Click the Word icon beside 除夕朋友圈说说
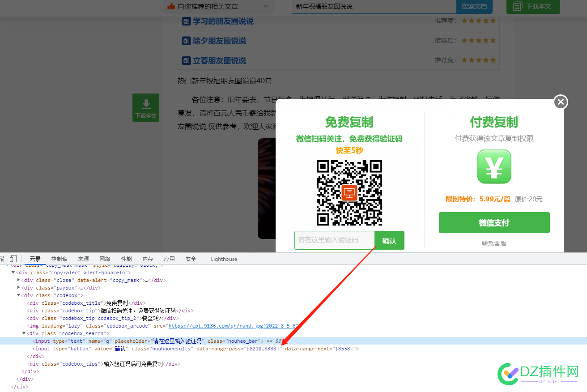The image size is (587, 392). coord(186,41)
